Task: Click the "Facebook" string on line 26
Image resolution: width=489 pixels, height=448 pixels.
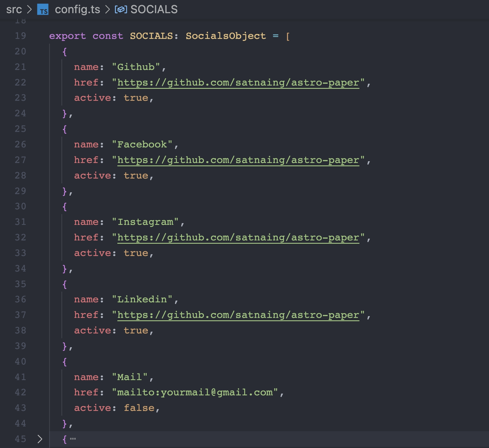Action: [x=142, y=144]
